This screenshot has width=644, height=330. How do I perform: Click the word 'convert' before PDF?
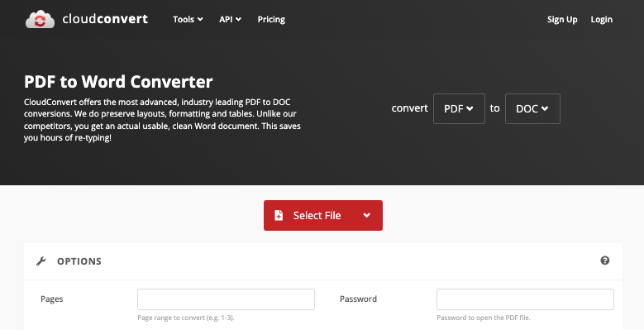coord(409,108)
